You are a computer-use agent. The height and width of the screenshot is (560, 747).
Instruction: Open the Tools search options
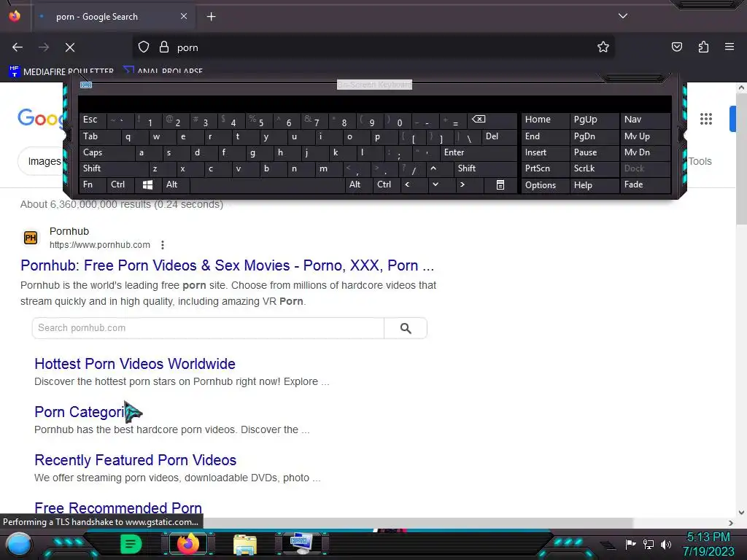(700, 161)
